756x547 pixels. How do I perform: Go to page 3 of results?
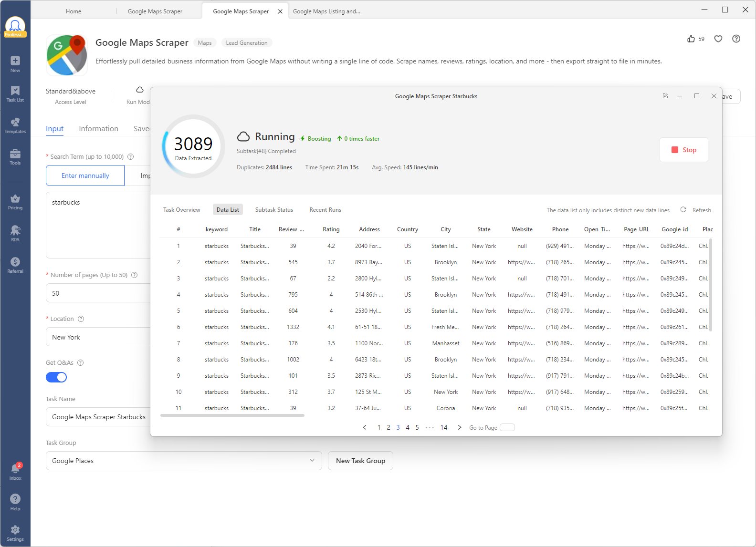point(398,427)
